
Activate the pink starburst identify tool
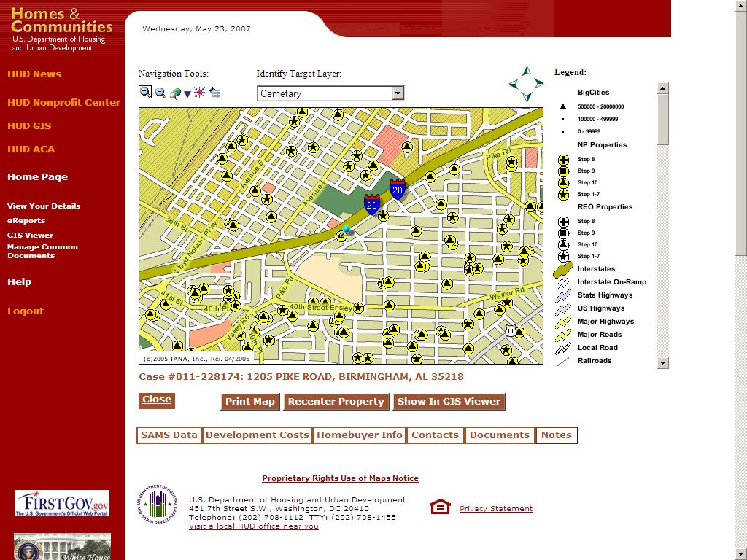(x=199, y=93)
